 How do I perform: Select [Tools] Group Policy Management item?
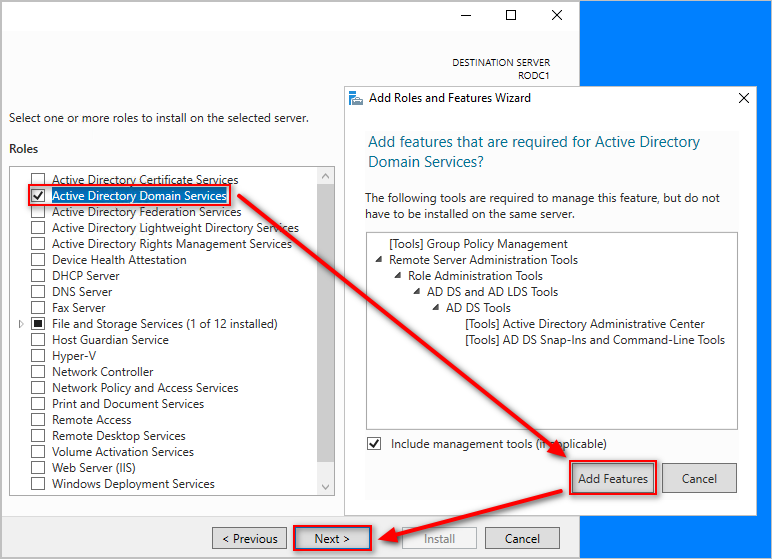(x=478, y=244)
